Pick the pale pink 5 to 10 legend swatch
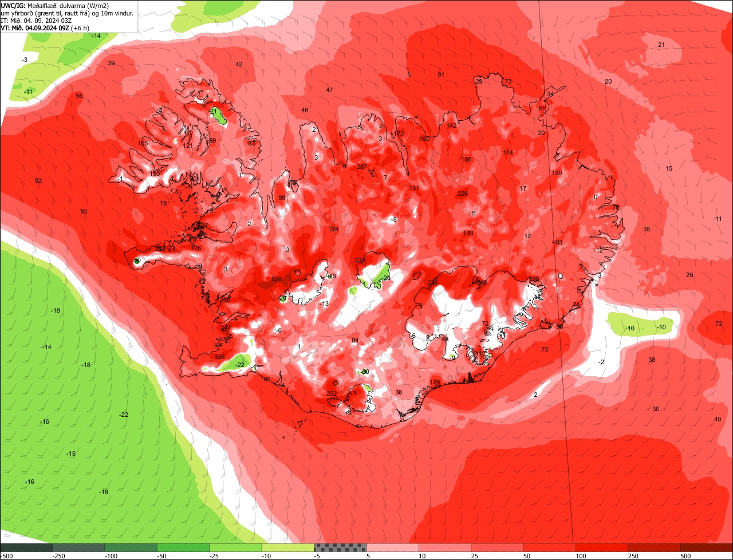Image resolution: width=733 pixels, height=560 pixels. pos(393,548)
